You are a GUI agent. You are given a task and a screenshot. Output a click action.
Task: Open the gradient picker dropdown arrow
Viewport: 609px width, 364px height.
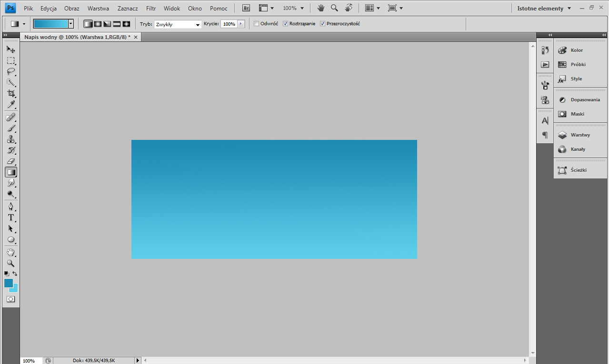tap(71, 23)
